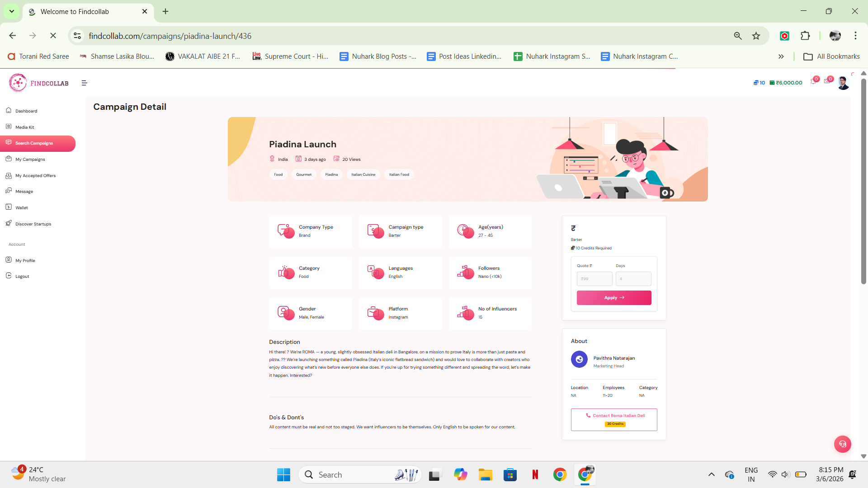The image size is (868, 488).
Task: Select Search Campaigns in sidebar
Action: pyautogui.click(x=38, y=143)
